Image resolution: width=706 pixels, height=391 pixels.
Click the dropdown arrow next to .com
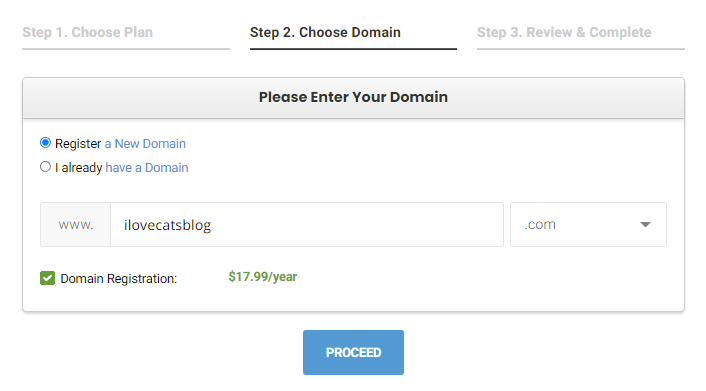[645, 224]
